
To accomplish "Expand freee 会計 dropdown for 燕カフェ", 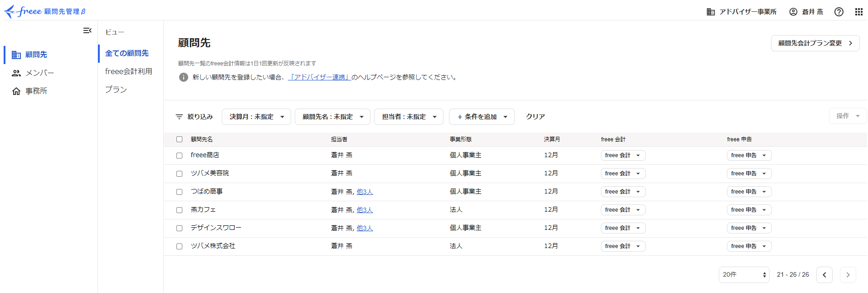I will point(623,210).
